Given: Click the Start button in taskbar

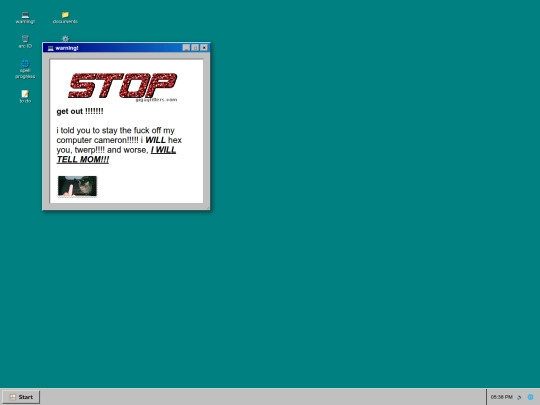Looking at the screenshot, I should point(21,397).
